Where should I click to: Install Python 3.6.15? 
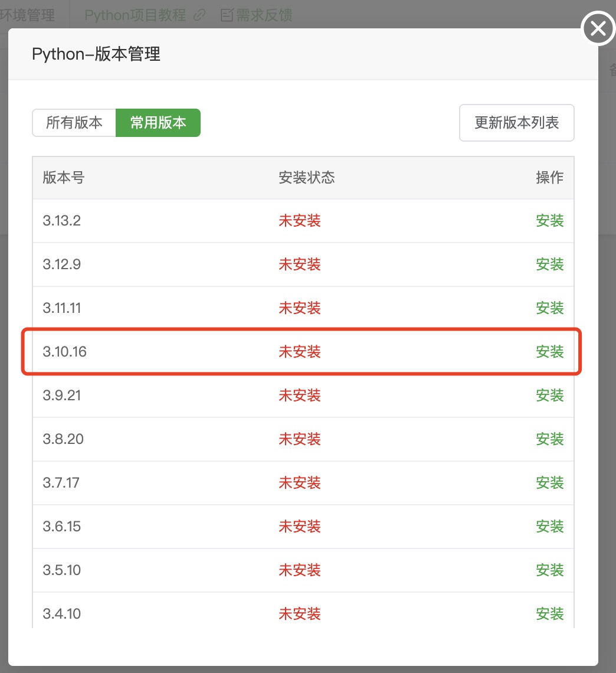coord(549,527)
